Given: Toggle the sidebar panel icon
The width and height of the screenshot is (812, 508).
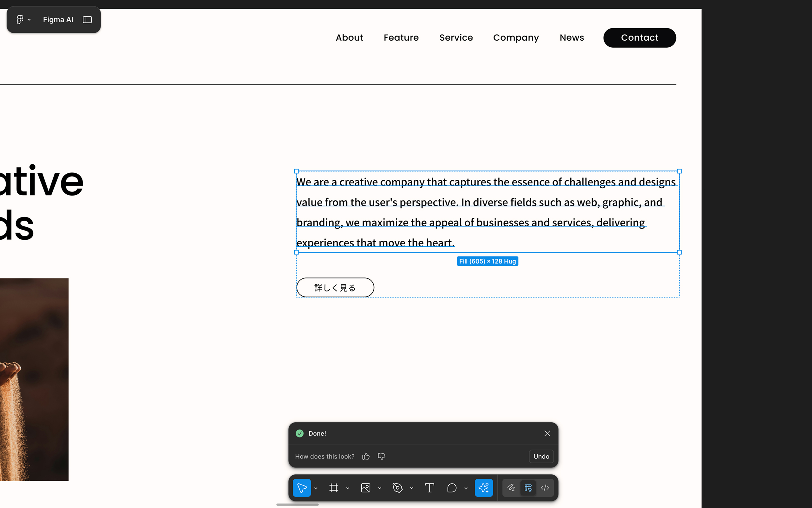Looking at the screenshot, I should [87, 19].
